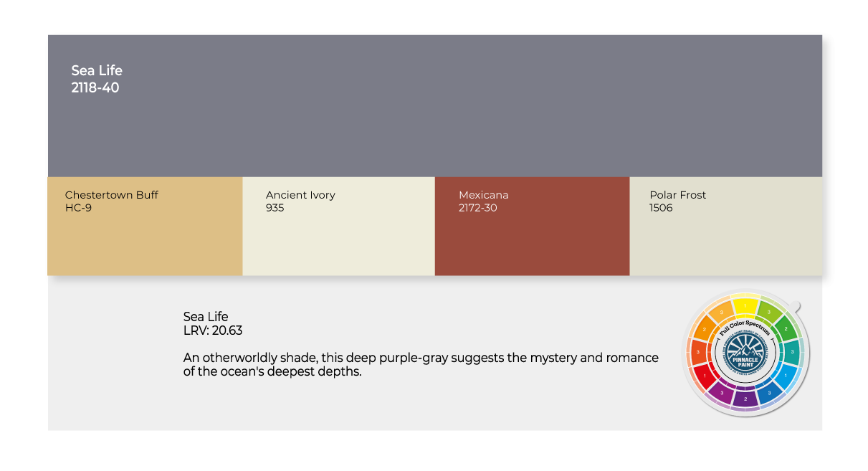Image resolution: width=868 pixels, height=471 pixels.
Task: Choose the magenta segment of the color wheel
Action: click(721, 393)
